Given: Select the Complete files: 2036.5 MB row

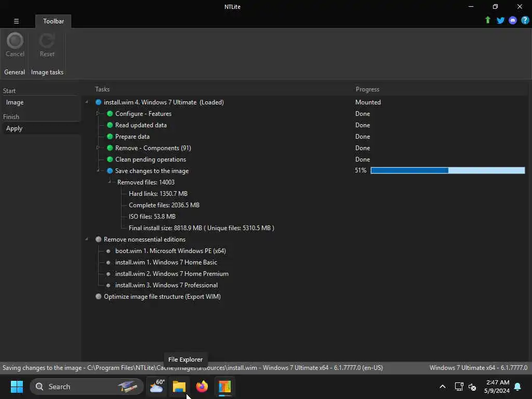Looking at the screenshot, I should (164, 205).
